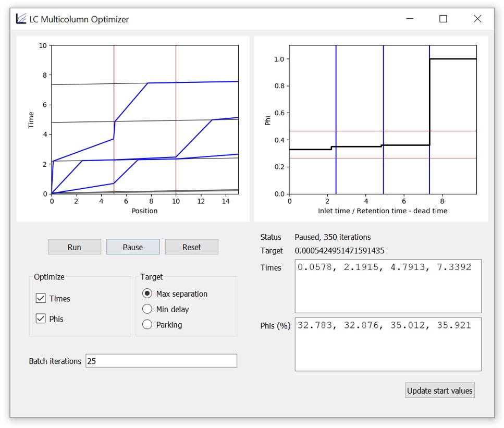Click the LC Multicolumn Optimizer app icon
Image resolution: width=504 pixels, height=428 pixels.
tap(21, 19)
